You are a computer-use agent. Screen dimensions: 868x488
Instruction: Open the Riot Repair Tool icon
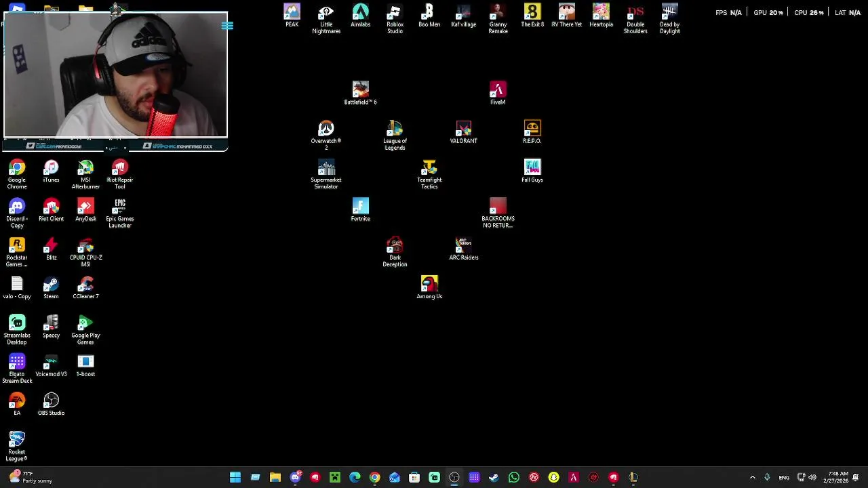[x=120, y=174]
